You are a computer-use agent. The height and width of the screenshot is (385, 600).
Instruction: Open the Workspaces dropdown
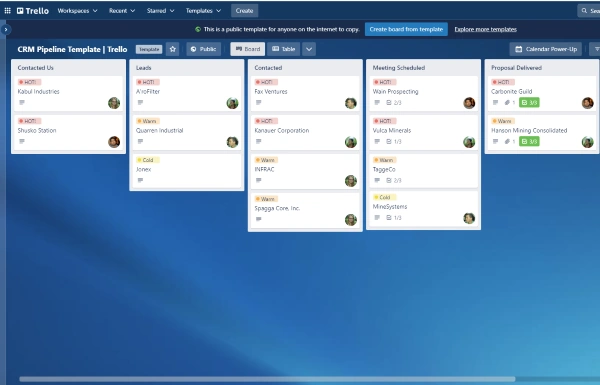click(77, 11)
